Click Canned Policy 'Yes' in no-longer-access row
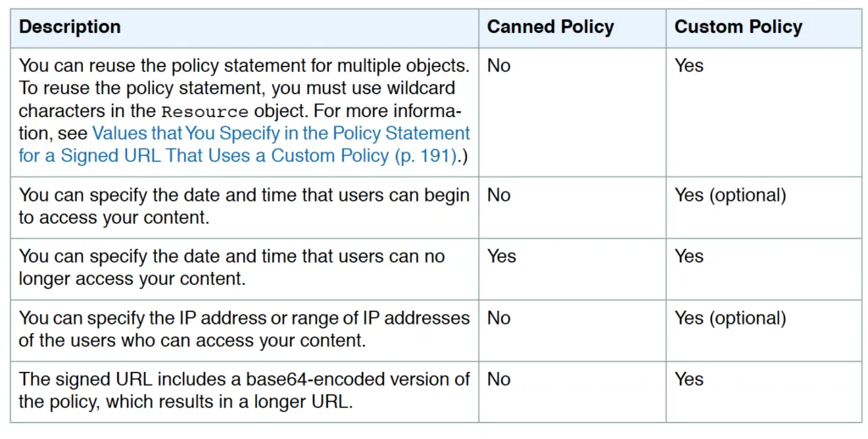The width and height of the screenshot is (868, 439). [x=502, y=257]
